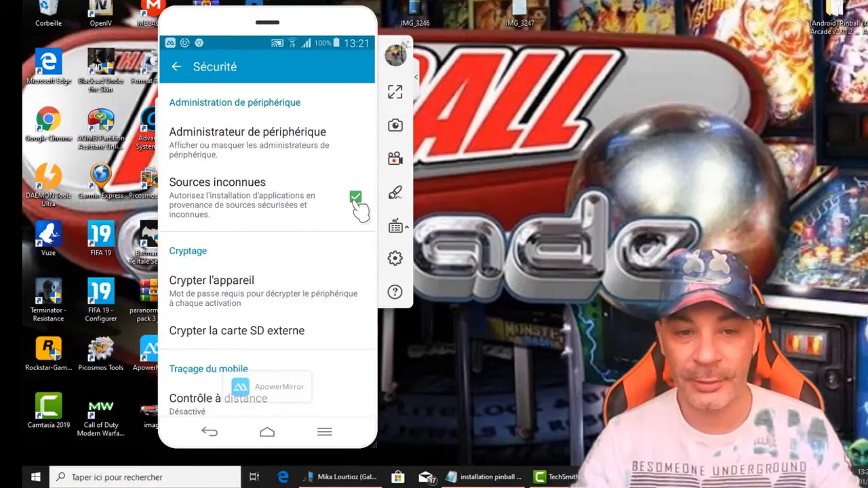Open the annotation pen tool in the sidebar
Viewport: 868px width, 488px height.
pyautogui.click(x=395, y=192)
